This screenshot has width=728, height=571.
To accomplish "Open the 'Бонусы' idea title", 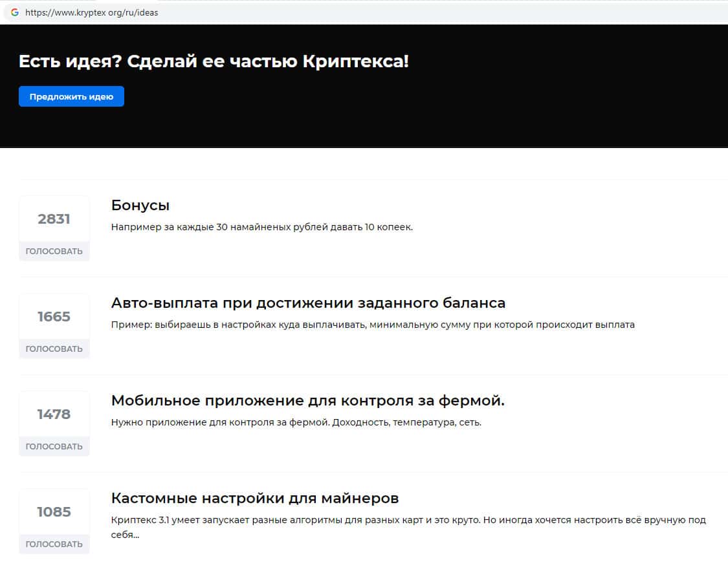I will pyautogui.click(x=140, y=206).
